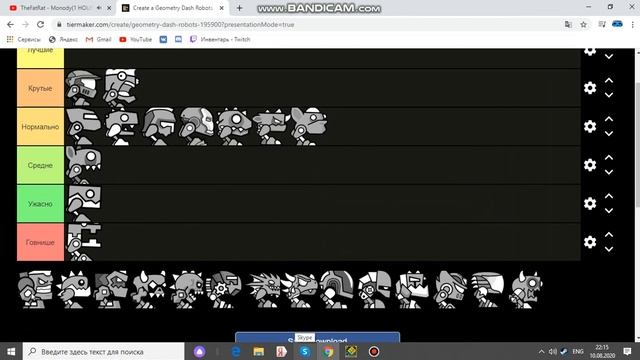Image resolution: width=640 pixels, height=360 pixels.
Task: Open YouTube bookmark
Action: [x=136, y=40]
